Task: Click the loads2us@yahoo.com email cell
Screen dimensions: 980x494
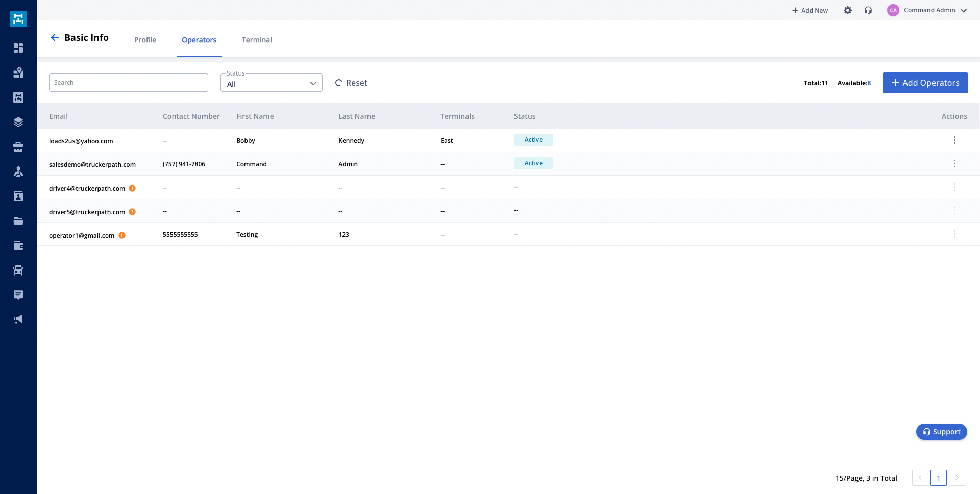Action: point(81,141)
